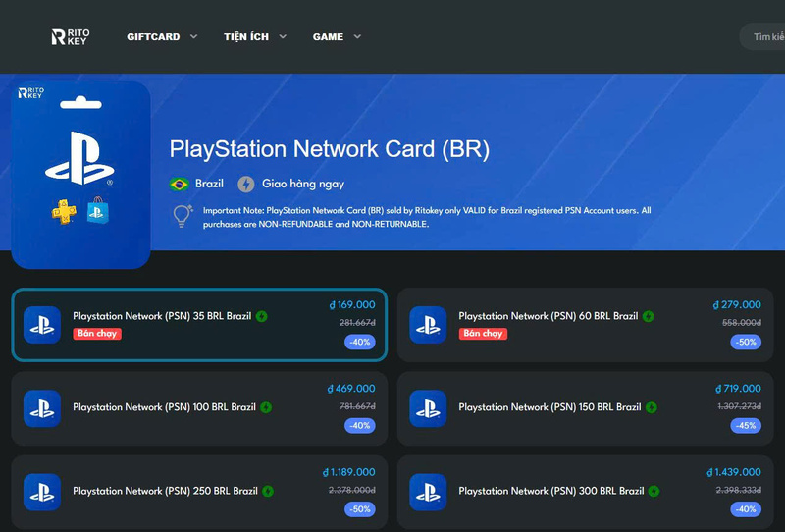The width and height of the screenshot is (785, 532).
Task: Click the -50% badge on 60 BRL item
Action: coord(746,343)
